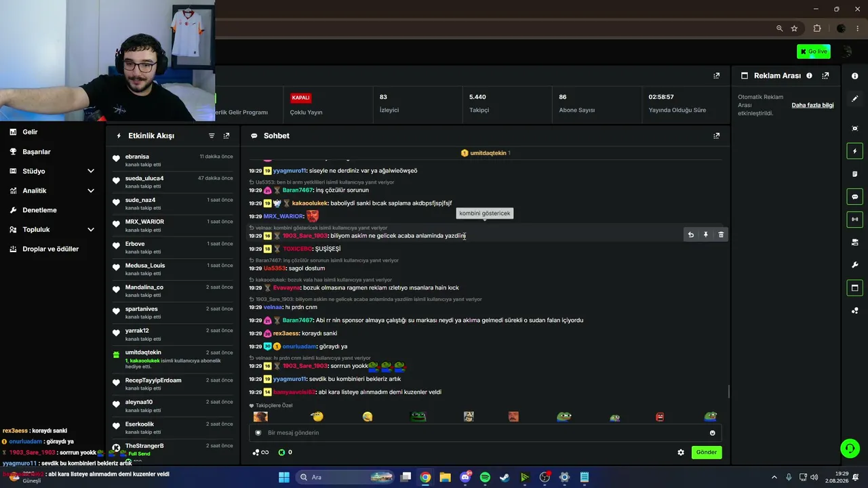Screen dimensions: 868x488
Task: Click the channel points infinity icon
Action: 261,452
